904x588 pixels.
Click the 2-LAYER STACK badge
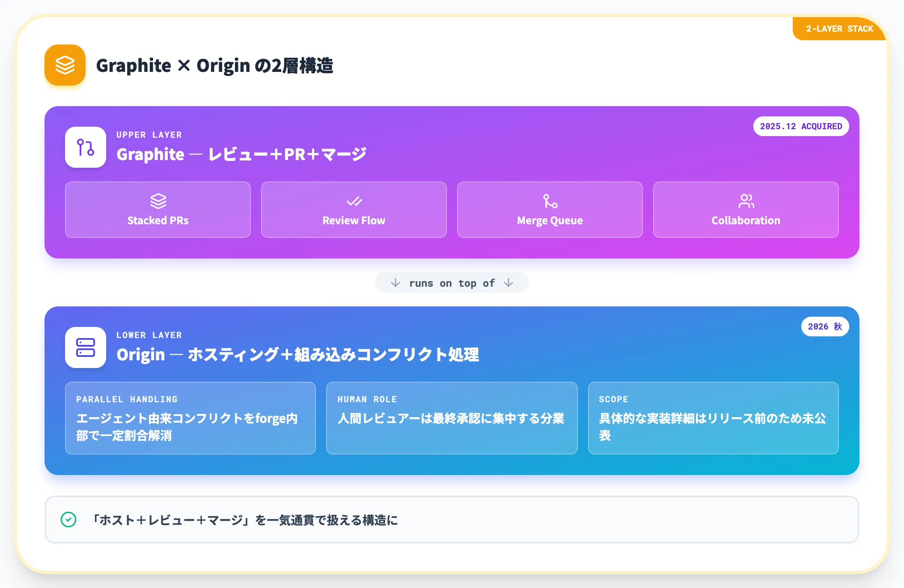coord(839,29)
